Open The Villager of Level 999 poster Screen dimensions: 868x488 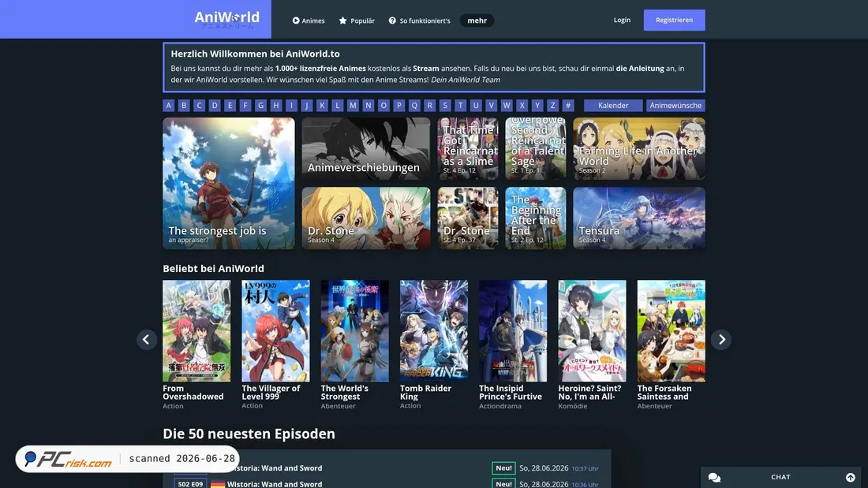(x=275, y=331)
